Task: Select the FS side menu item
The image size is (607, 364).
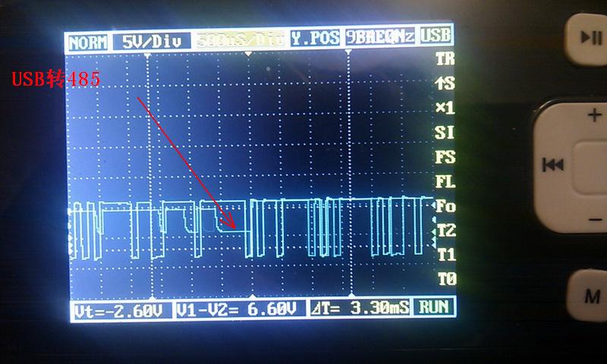Action: tap(445, 158)
